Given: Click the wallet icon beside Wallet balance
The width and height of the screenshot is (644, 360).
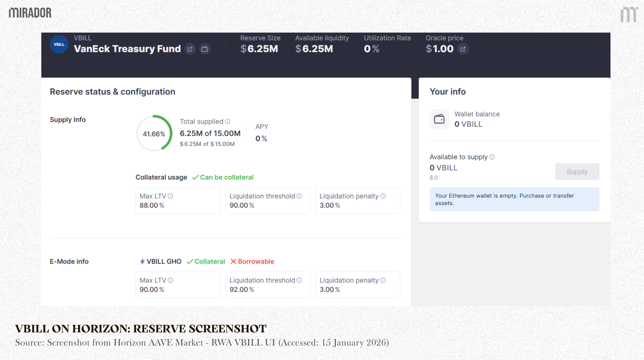Looking at the screenshot, I should [439, 119].
